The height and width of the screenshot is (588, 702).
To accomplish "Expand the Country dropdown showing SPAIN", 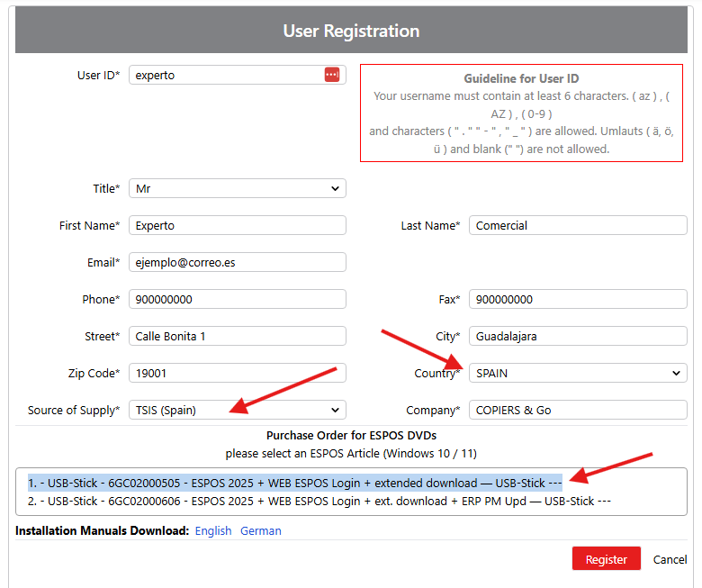I will point(577,373).
